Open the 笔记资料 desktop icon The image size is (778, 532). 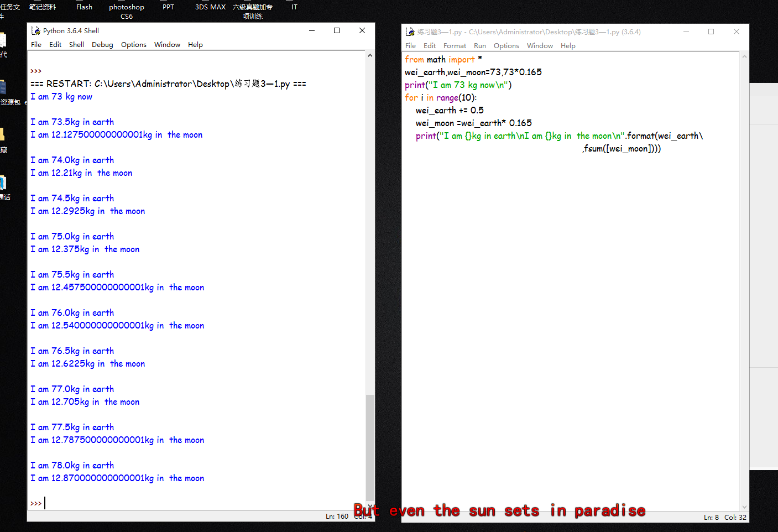[43, 7]
